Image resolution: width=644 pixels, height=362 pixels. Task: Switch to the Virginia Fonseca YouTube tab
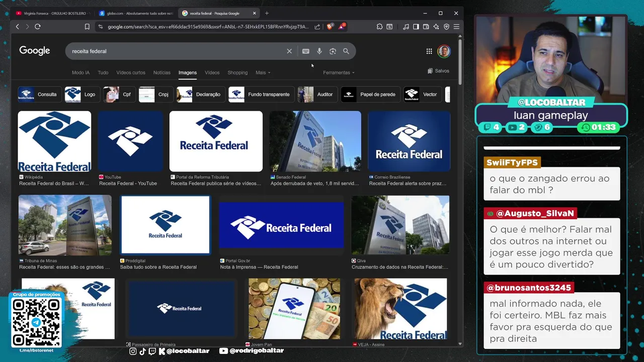[52, 13]
